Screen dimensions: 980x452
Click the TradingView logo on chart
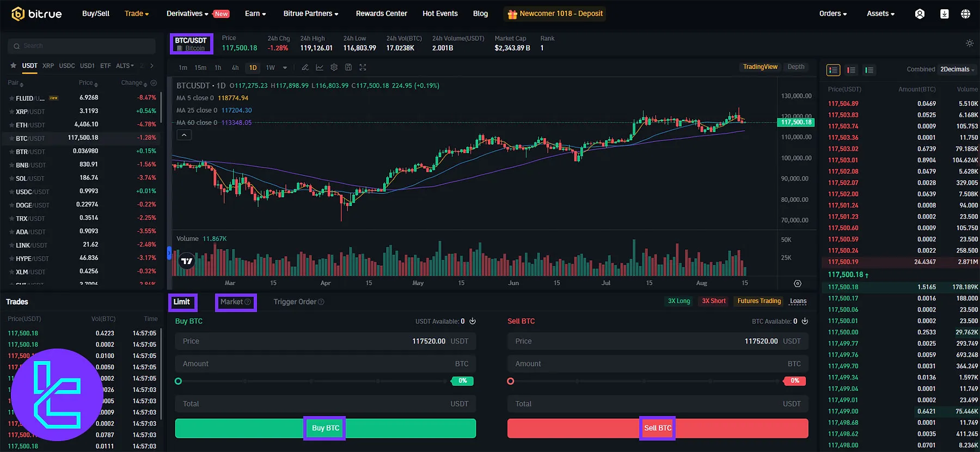click(x=187, y=261)
